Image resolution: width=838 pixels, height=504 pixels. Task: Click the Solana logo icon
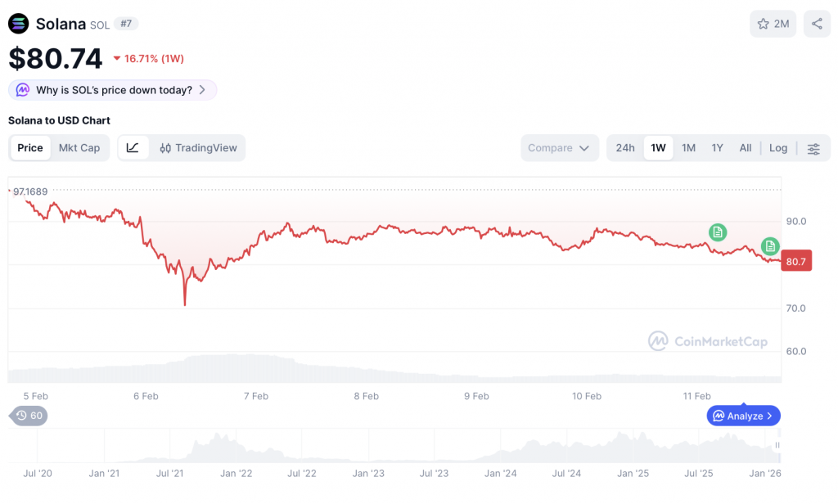pos(18,24)
